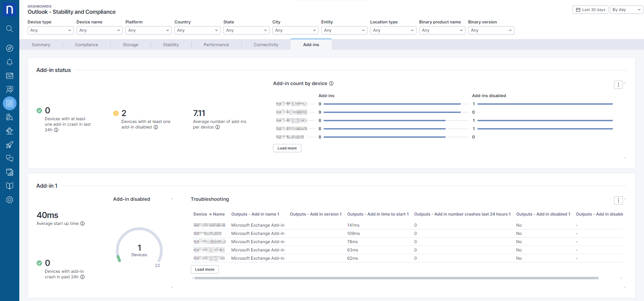Open the chart monitoring icon in sidebar
Viewport: 644px width, 301px height.
[10, 76]
